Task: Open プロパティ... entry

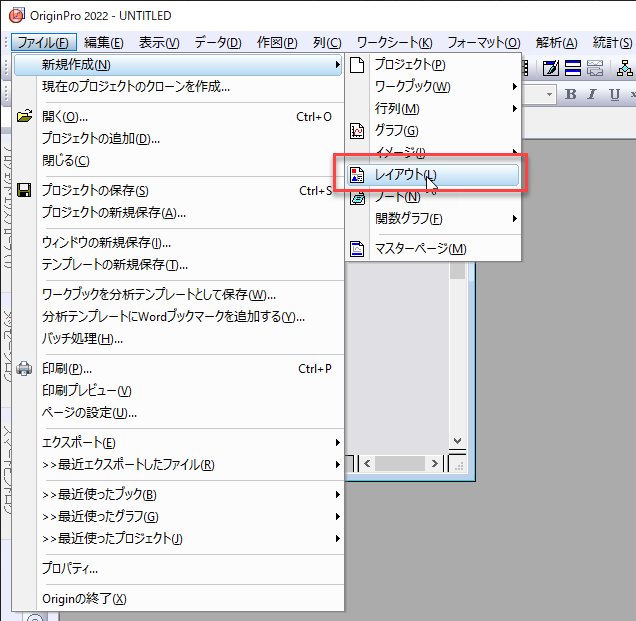Action: click(x=178, y=568)
